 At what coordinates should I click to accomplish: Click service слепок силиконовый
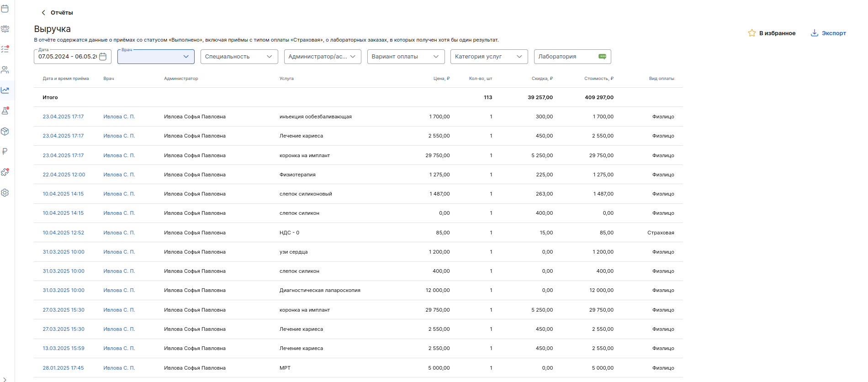(x=306, y=194)
